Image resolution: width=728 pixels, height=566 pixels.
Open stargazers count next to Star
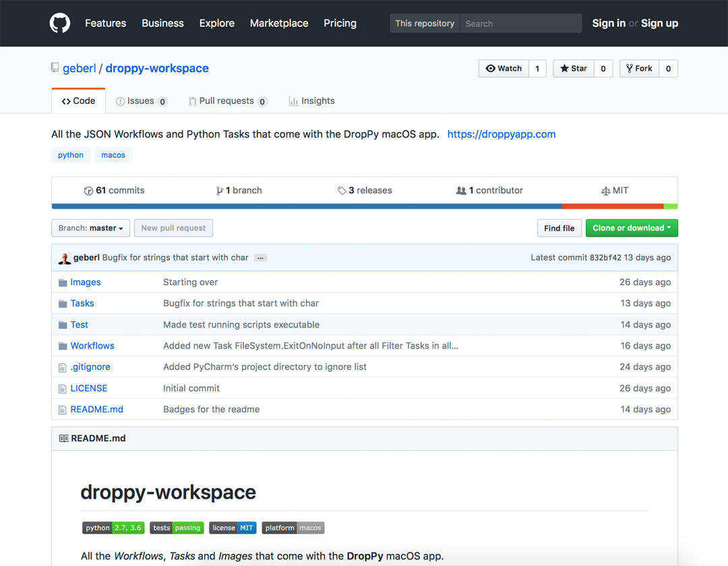603,69
